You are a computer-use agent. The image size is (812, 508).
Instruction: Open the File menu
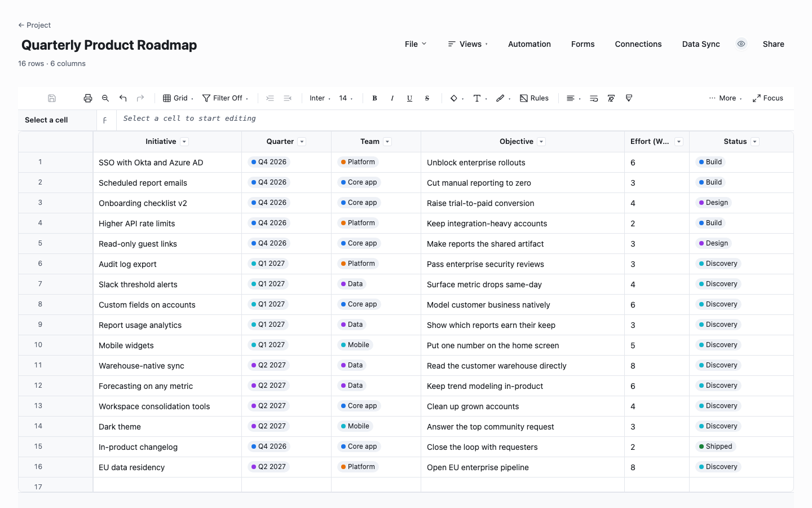416,44
